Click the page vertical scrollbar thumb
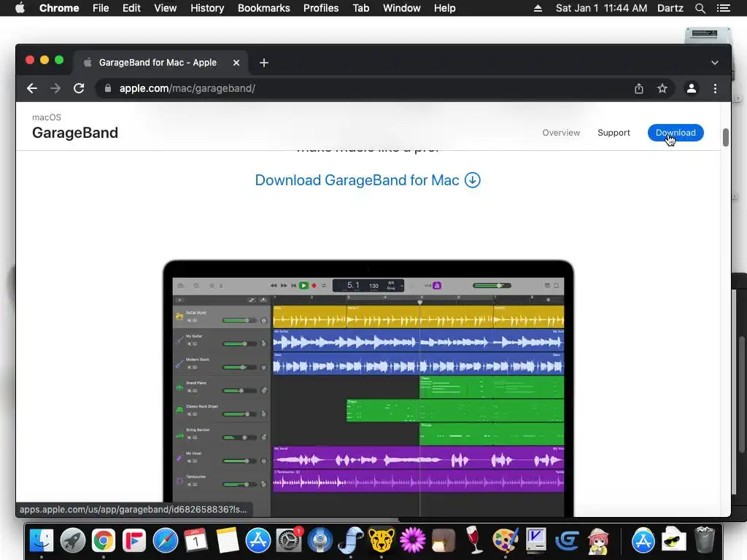Viewport: 747px width, 560px height. pyautogui.click(x=726, y=138)
